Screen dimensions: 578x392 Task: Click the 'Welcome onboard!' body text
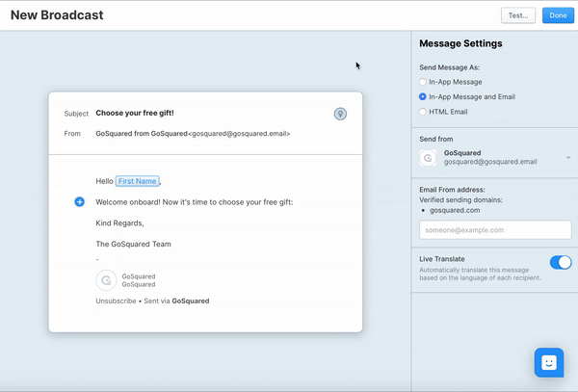[195, 202]
